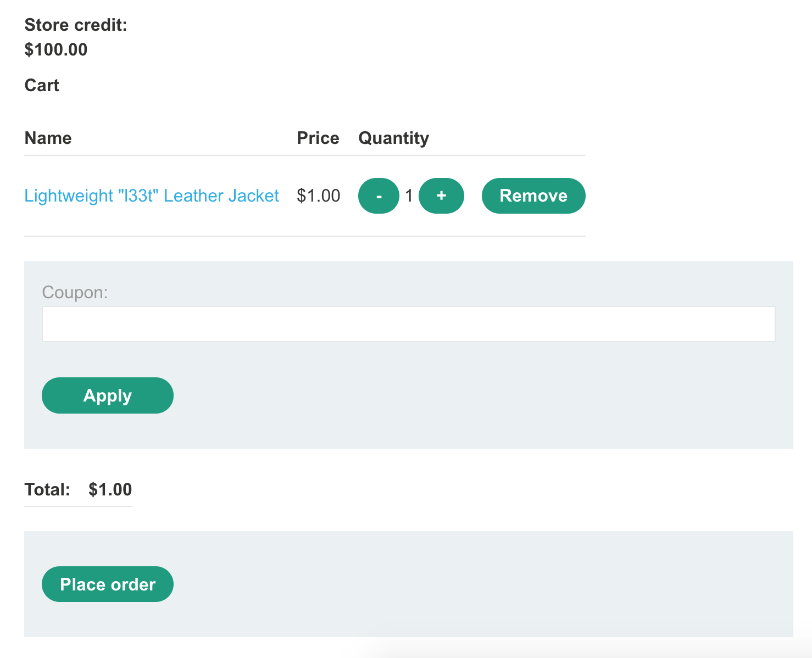Screen dimensions: 812x658
Task: Apply the entered coupon code
Action: (108, 395)
